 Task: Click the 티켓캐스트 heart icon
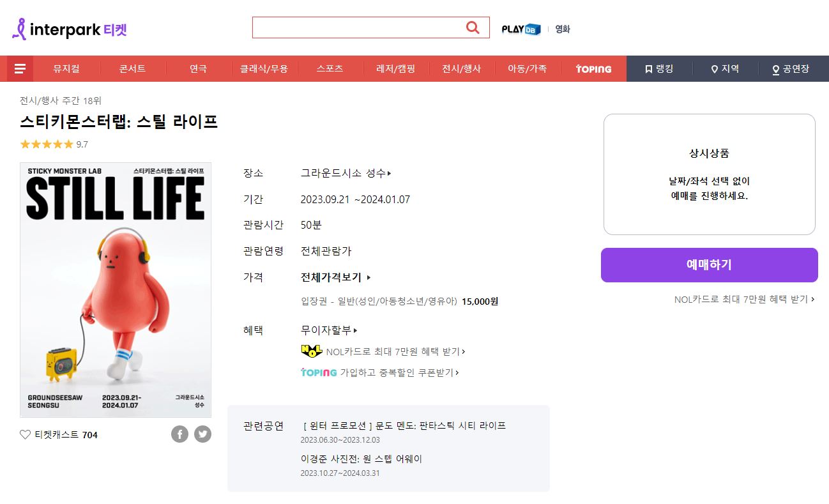[x=25, y=435]
